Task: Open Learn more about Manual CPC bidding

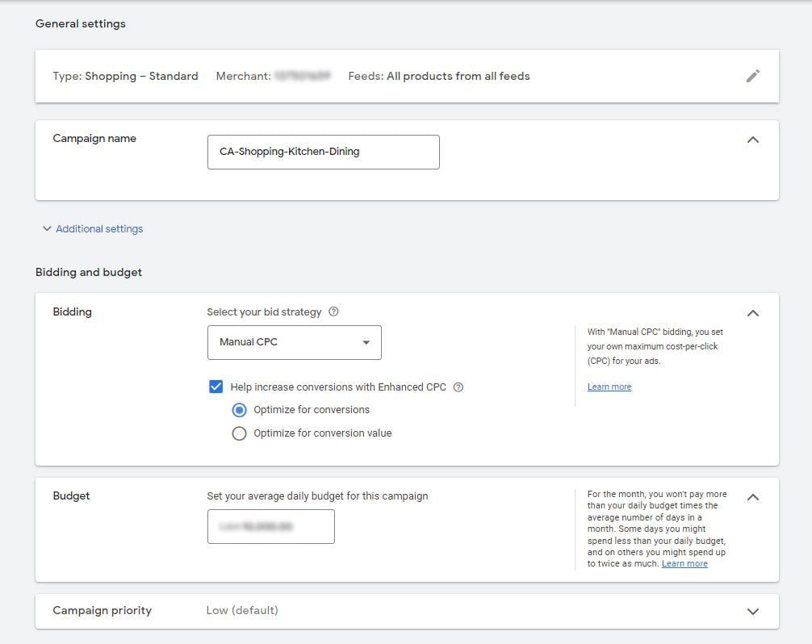Action: coord(609,387)
